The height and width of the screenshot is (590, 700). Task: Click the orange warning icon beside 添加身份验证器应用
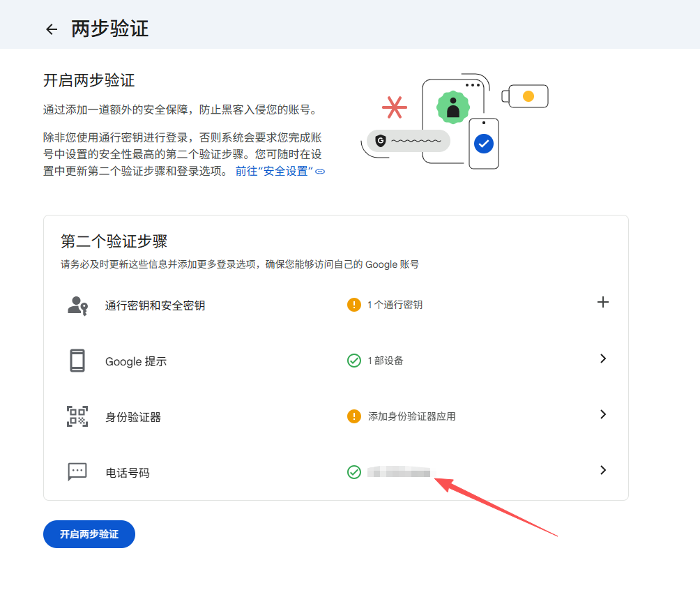pos(354,416)
